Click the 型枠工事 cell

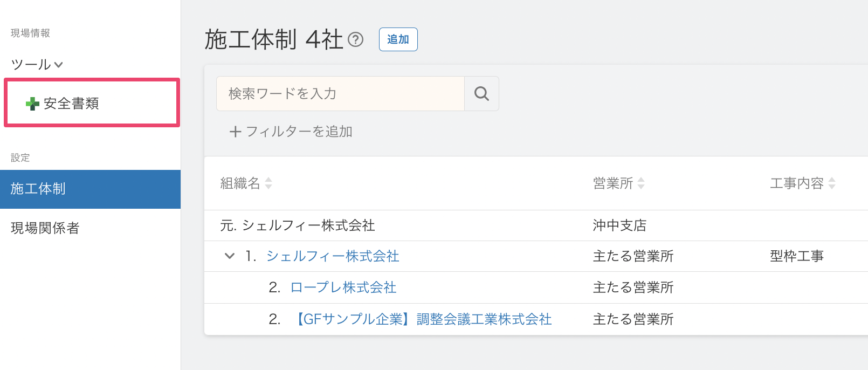pyautogui.click(x=797, y=256)
